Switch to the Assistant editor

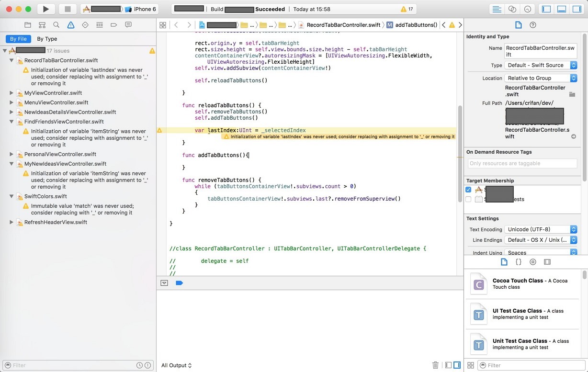tap(512, 9)
